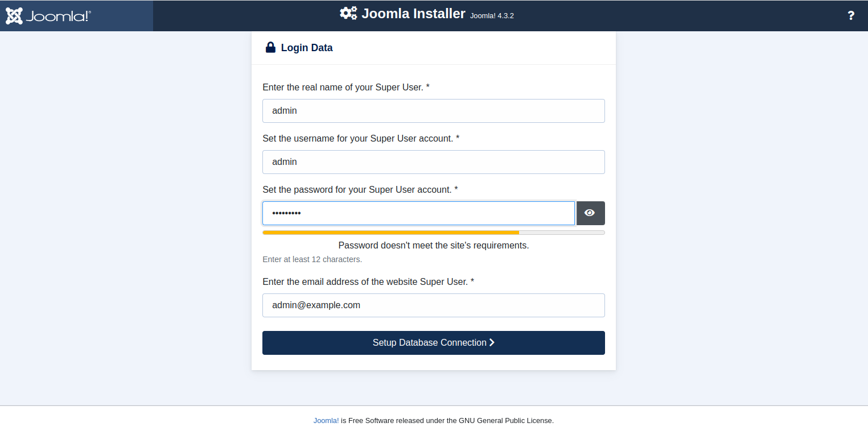Image resolution: width=868 pixels, height=435 pixels.
Task: Click the yellow password strength meter bar
Action: (x=390, y=233)
